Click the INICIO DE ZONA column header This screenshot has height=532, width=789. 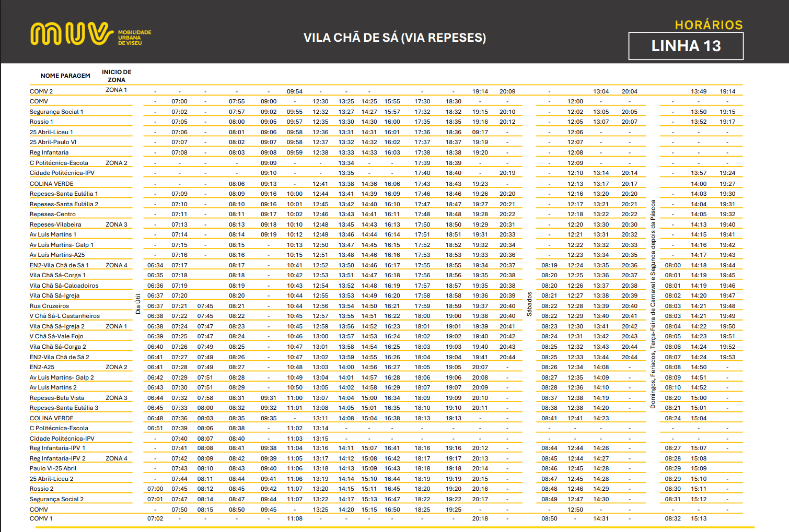[117, 76]
